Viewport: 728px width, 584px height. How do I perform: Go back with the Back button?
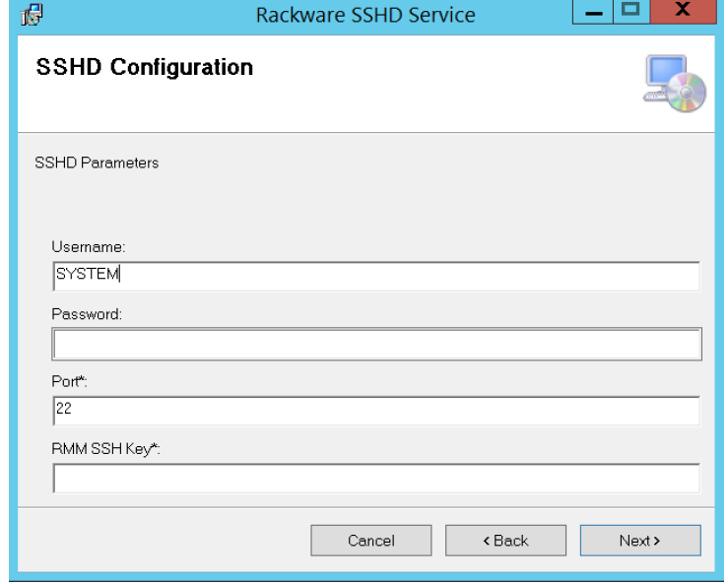click(505, 541)
